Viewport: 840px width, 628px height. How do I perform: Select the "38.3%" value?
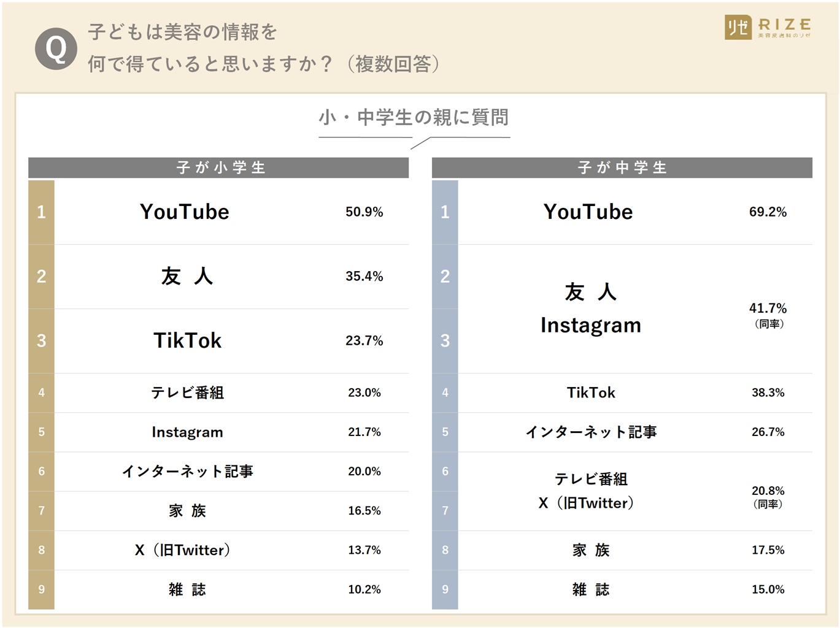[768, 392]
